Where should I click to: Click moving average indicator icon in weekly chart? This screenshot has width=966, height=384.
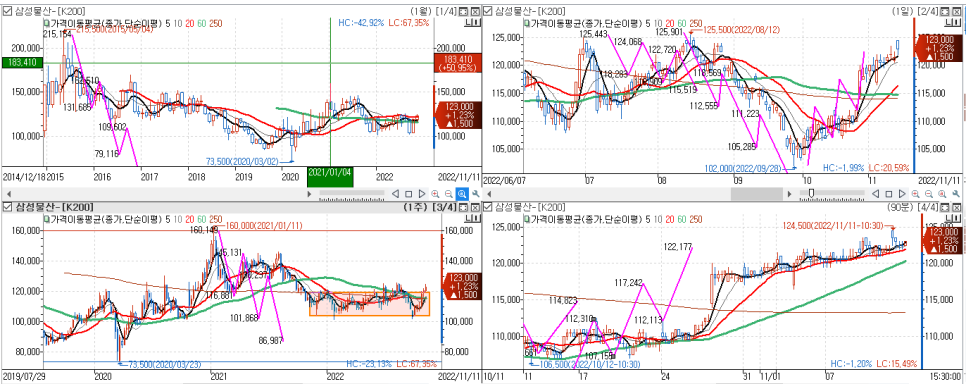coord(46,219)
